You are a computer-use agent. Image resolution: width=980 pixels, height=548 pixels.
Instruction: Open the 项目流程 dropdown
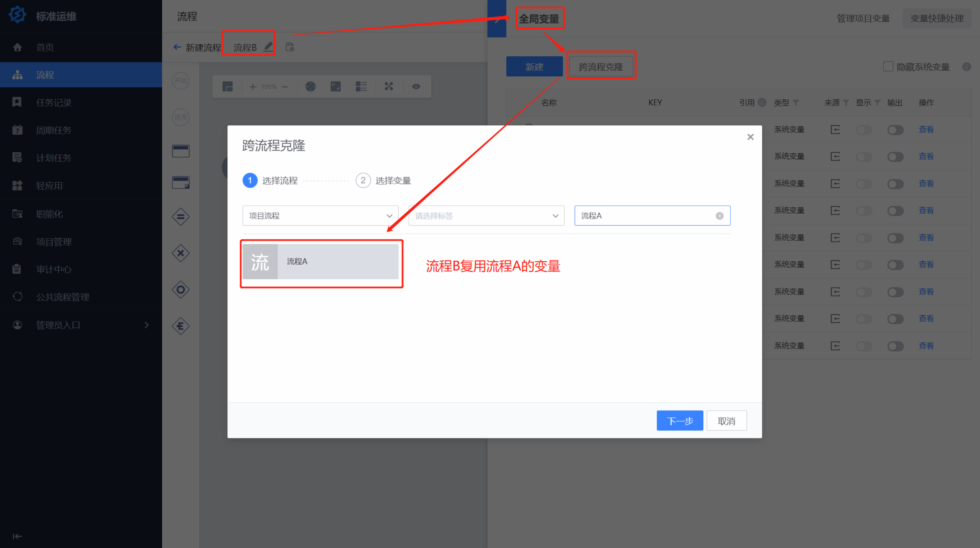(320, 216)
